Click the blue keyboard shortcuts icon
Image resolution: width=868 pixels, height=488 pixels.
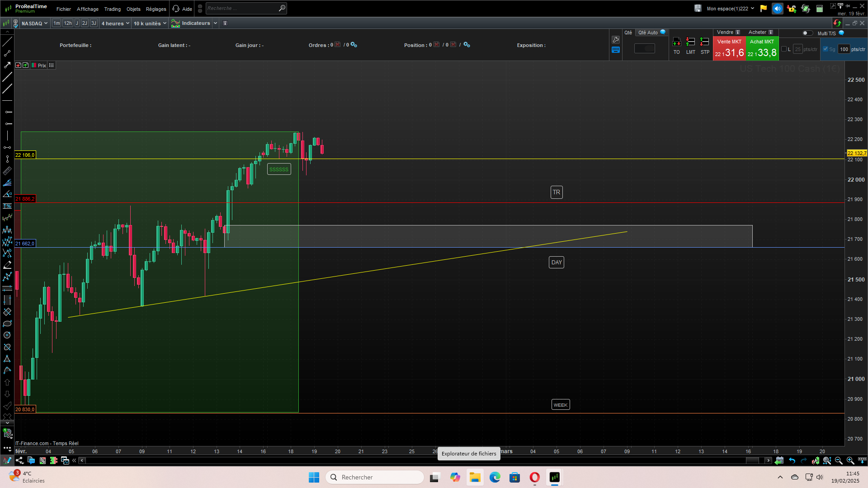(x=616, y=50)
